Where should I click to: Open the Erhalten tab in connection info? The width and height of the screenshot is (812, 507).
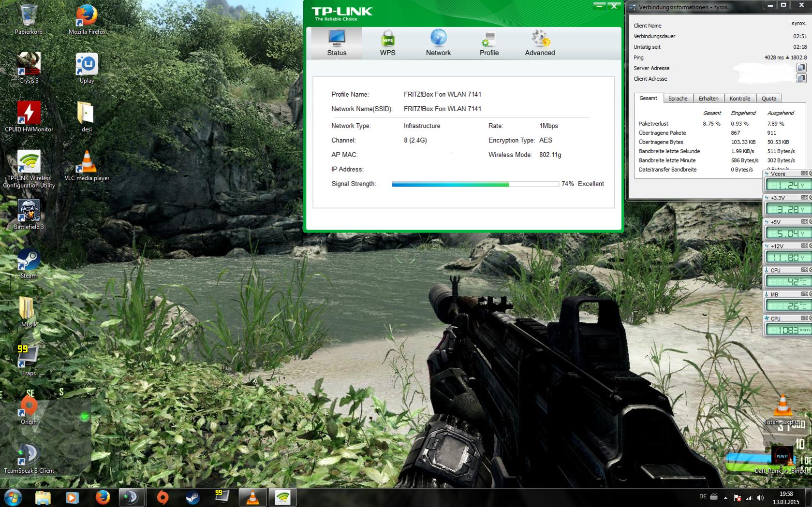708,98
